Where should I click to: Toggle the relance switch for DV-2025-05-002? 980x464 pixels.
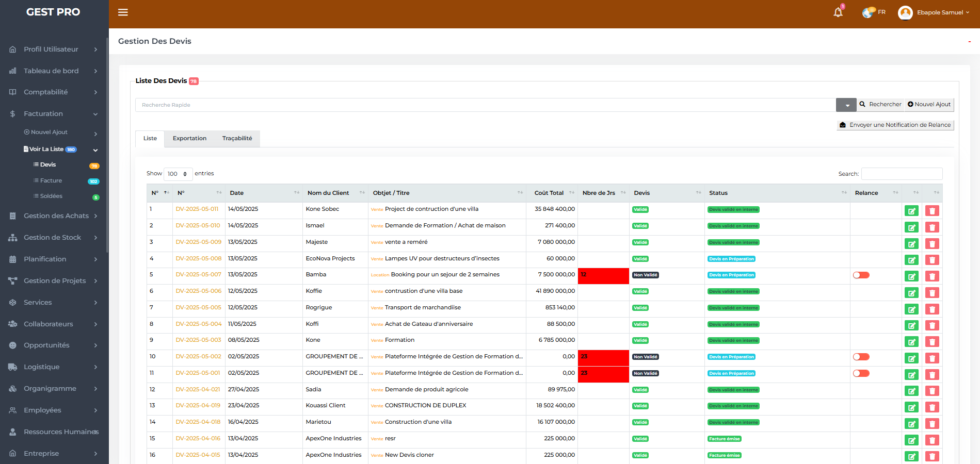(x=861, y=357)
